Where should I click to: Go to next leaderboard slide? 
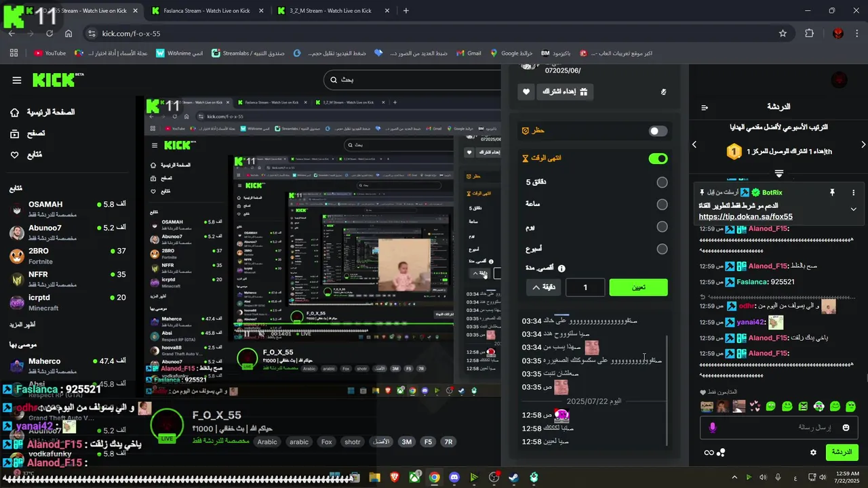[863, 144]
